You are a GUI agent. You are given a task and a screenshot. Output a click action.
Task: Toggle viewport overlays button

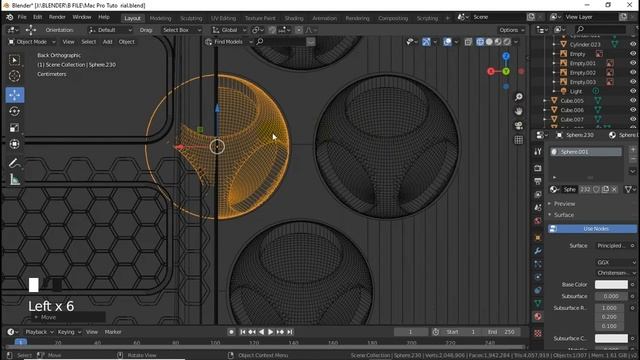pos(447,42)
